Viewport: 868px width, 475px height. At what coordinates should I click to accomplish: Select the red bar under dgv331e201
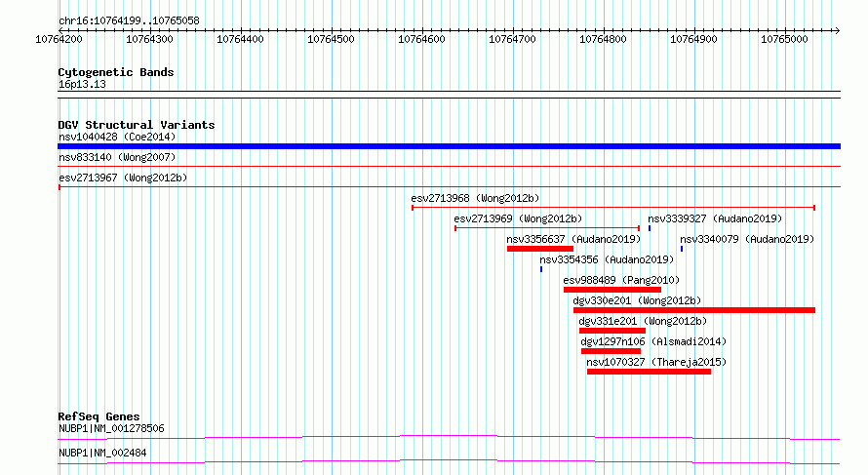point(612,331)
